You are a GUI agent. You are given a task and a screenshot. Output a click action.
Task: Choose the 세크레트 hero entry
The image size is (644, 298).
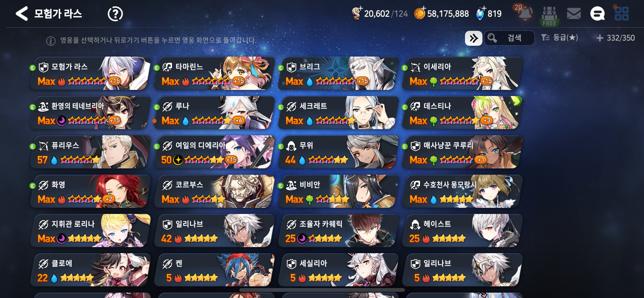(x=338, y=113)
